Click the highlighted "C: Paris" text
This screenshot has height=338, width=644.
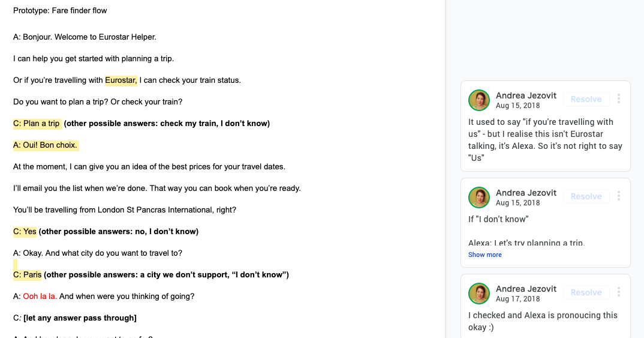27,274
